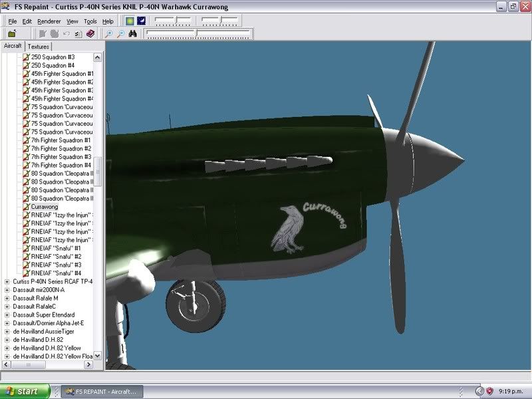532x399 pixels.
Task: Open the Tools menu
Action: point(90,21)
